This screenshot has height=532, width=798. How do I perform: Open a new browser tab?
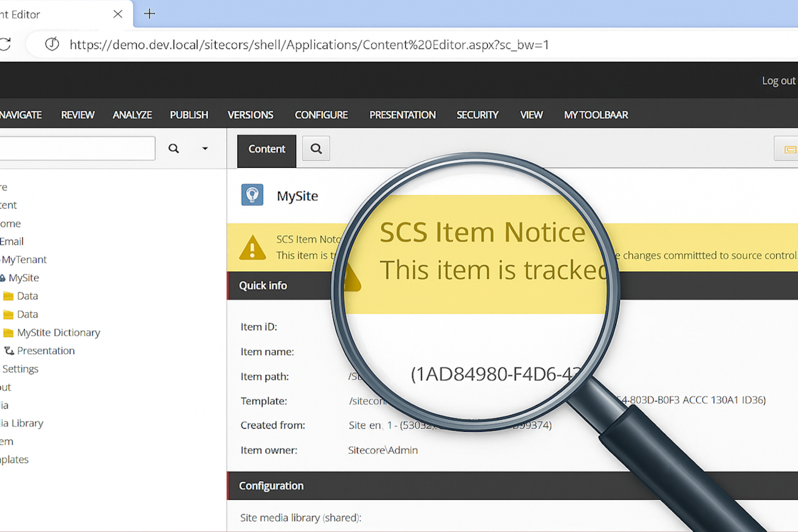[150, 14]
